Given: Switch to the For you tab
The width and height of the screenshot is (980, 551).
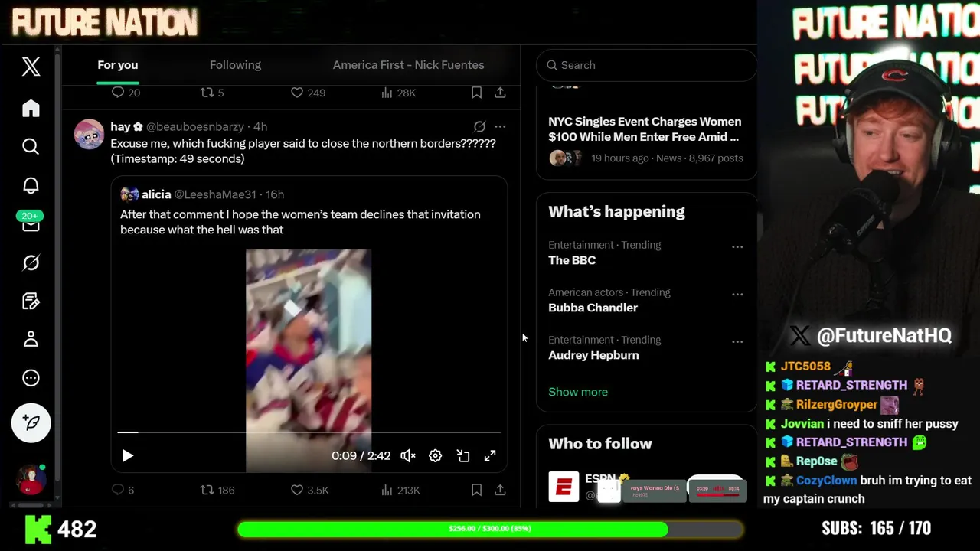Looking at the screenshot, I should (117, 65).
